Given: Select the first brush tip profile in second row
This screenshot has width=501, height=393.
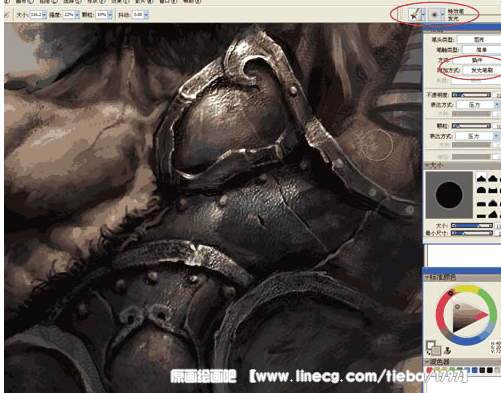Looking at the screenshot, I should click(481, 190).
